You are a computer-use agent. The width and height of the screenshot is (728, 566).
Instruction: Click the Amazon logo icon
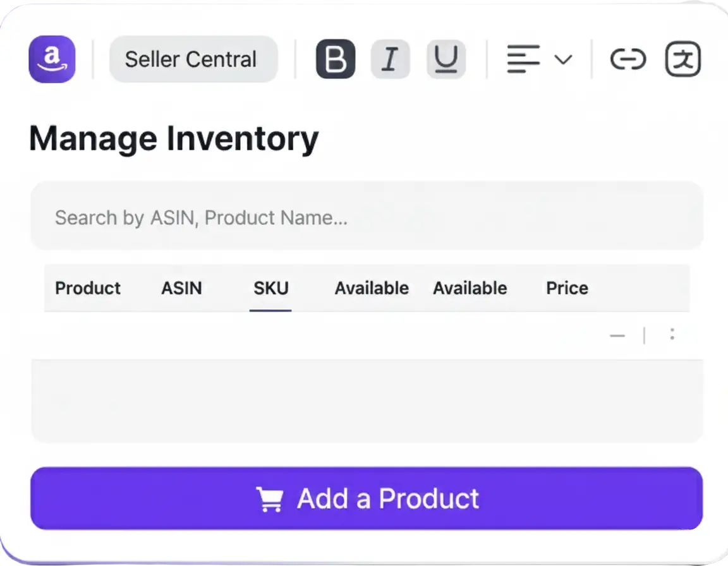coord(52,59)
